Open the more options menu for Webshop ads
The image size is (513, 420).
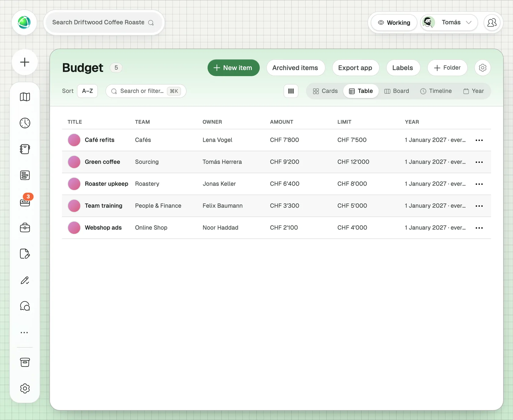[479, 228]
